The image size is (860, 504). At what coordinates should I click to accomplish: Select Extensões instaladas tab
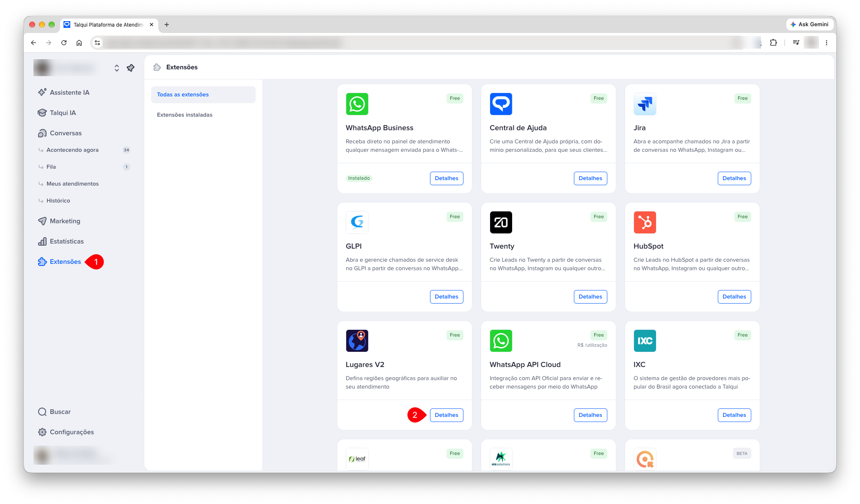coord(203,115)
